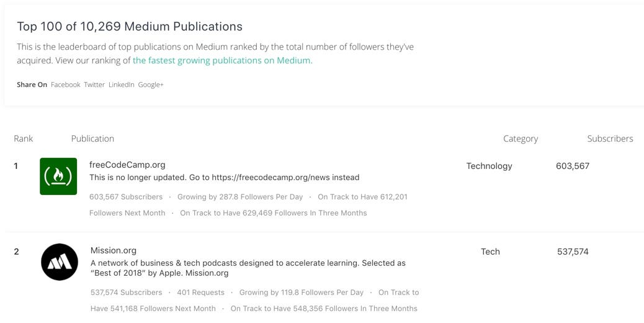The height and width of the screenshot is (323, 644).
Task: Click freeCodeCamp's 603,567 subscriber count
Action: click(573, 166)
